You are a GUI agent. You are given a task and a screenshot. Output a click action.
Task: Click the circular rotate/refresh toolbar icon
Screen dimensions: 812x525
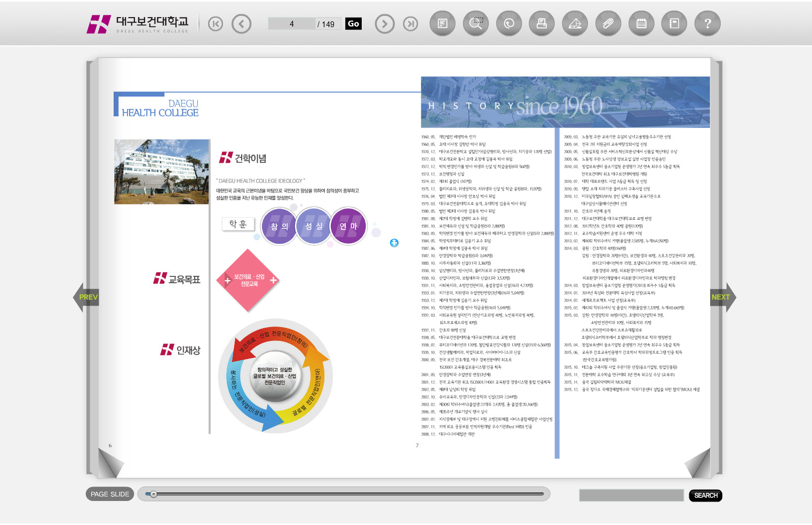509,24
